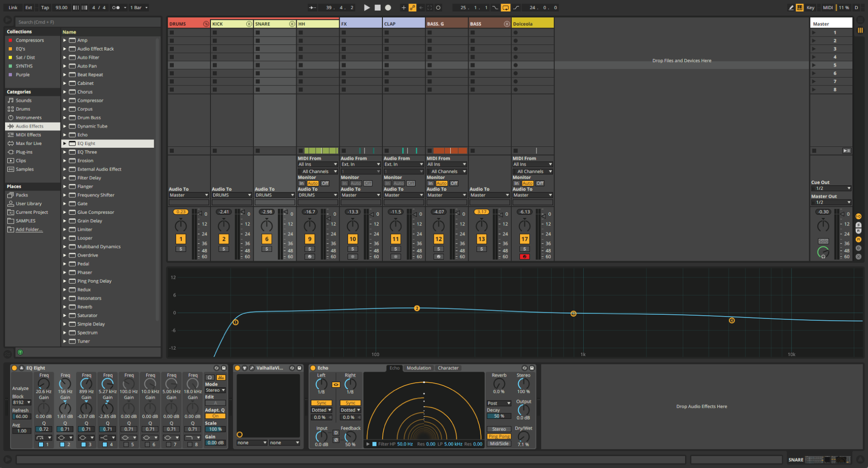
Task: Click the Stop button in the transport
Action: coord(377,7)
